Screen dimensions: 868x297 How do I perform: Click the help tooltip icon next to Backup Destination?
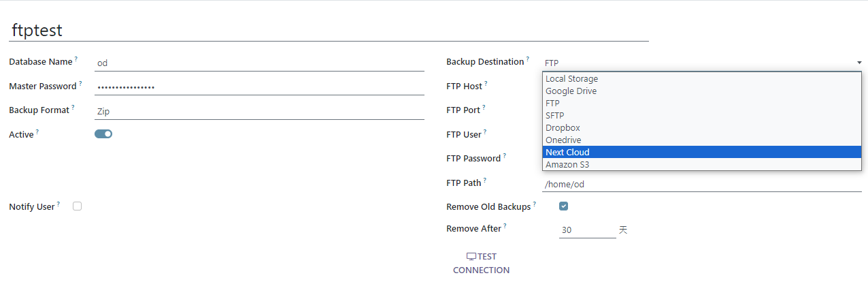click(x=528, y=59)
